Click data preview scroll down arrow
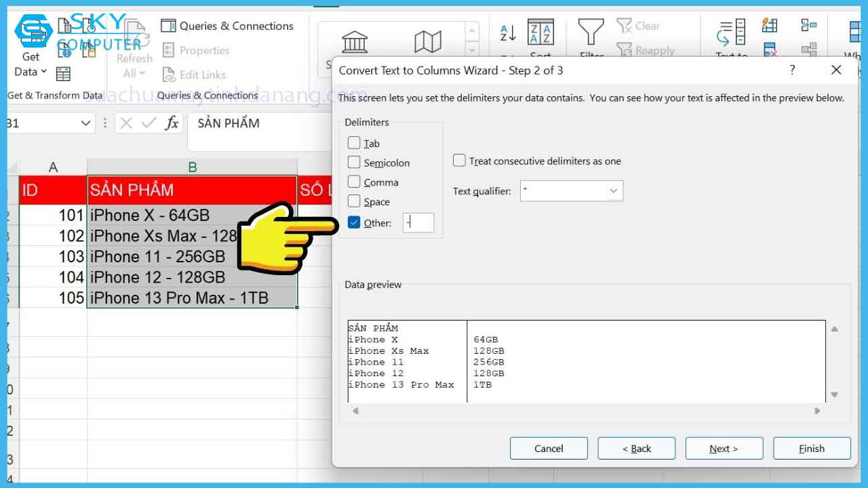868x488 pixels. tap(835, 394)
